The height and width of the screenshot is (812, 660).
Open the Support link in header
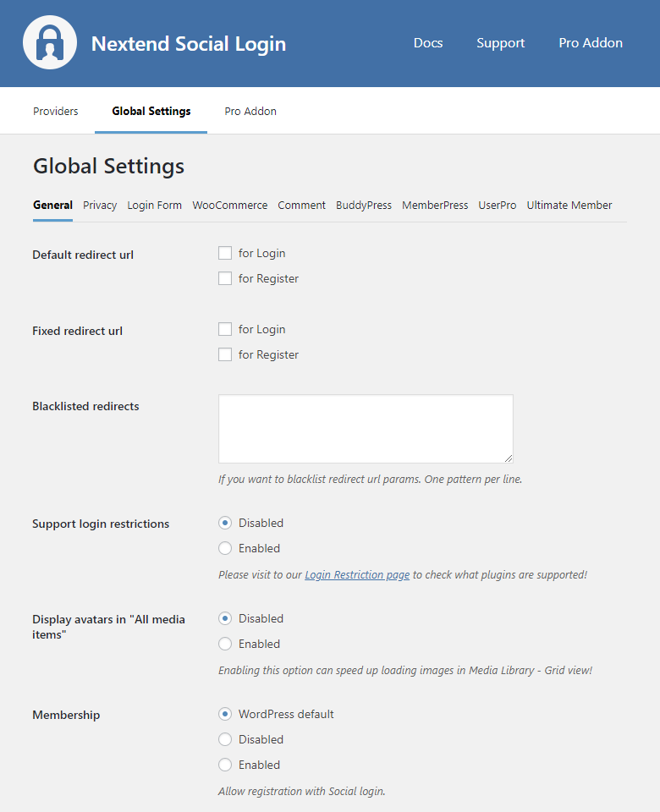click(x=500, y=43)
